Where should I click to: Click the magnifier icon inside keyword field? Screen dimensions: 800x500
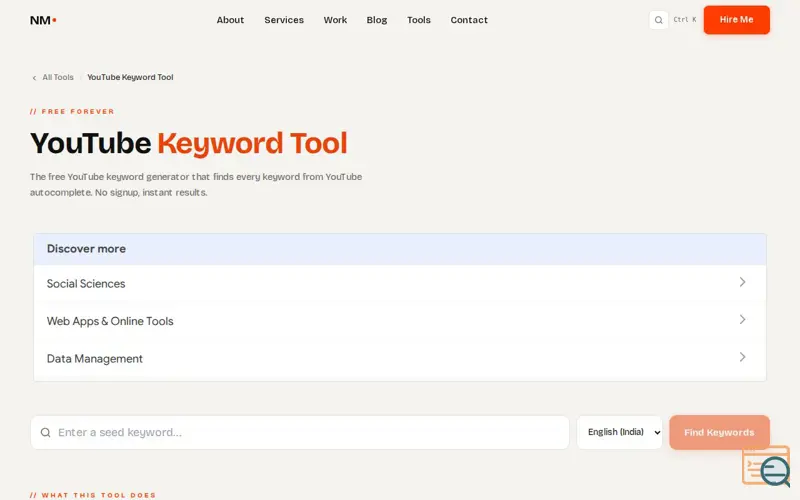pyautogui.click(x=45, y=433)
